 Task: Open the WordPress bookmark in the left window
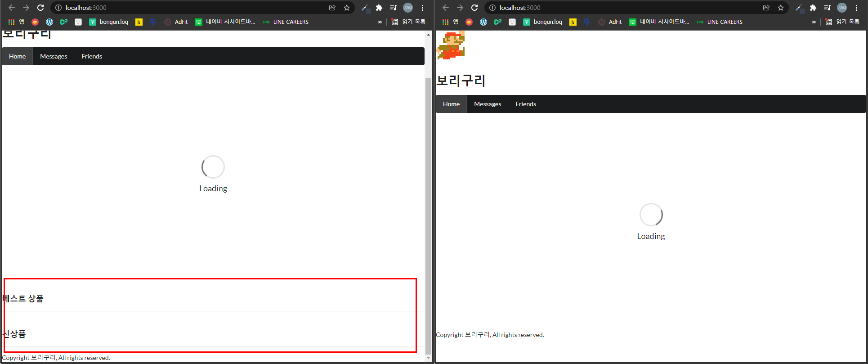pyautogui.click(x=49, y=22)
